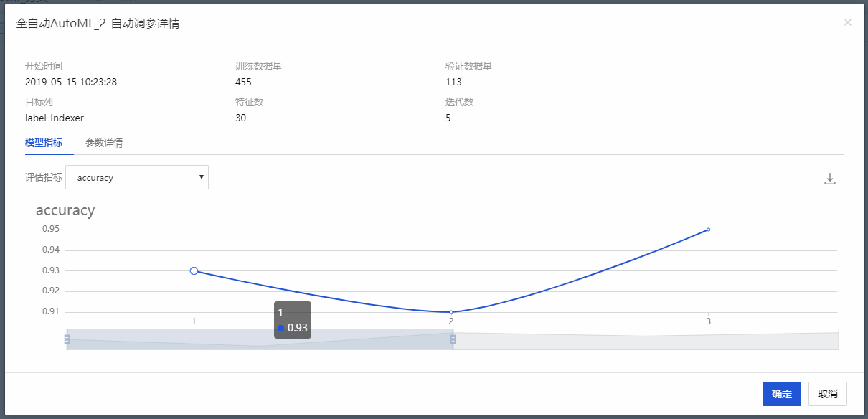Viewport: 868px width, 419px height.
Task: Click the lowest data point at iteration 2
Action: coord(451,312)
